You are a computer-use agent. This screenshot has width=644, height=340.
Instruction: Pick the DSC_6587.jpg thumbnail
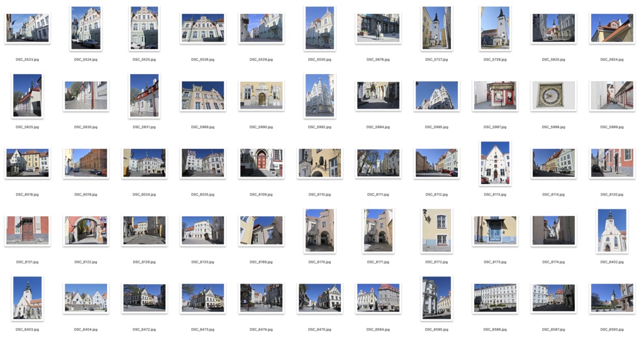click(x=553, y=298)
